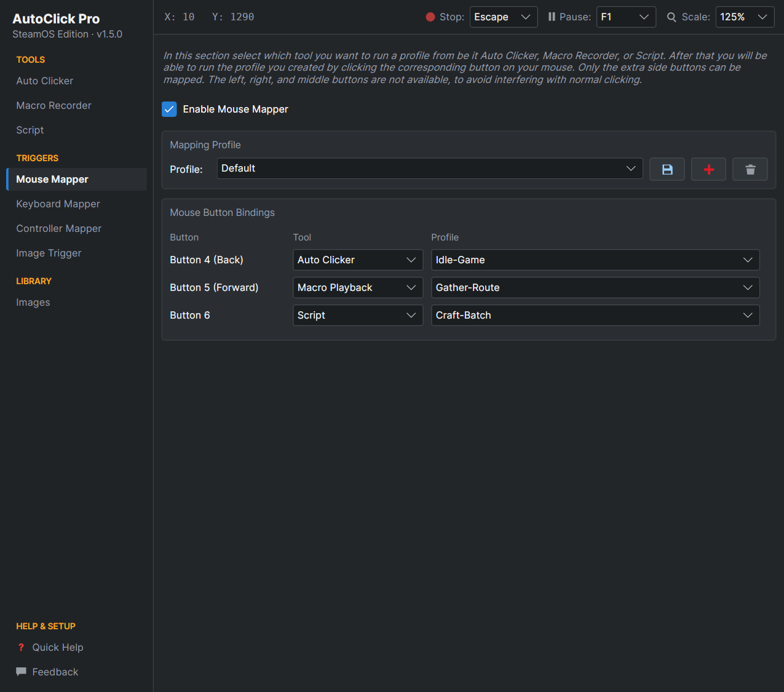The width and height of the screenshot is (784, 692).
Task: Click the Profile column header in bindings
Action: click(x=445, y=237)
